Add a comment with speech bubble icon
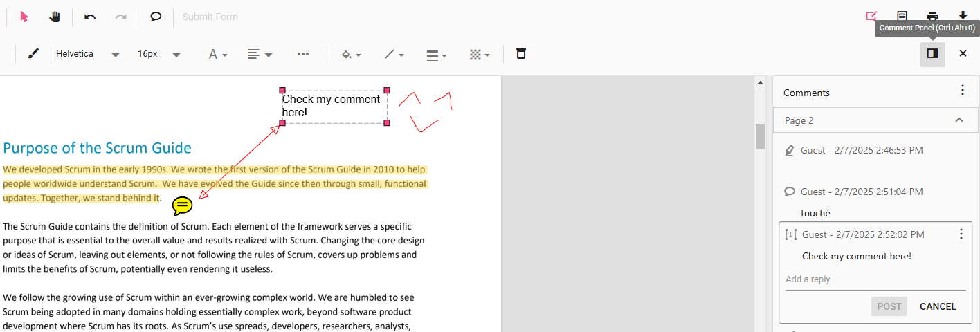This screenshot has width=980, height=332. tap(156, 17)
